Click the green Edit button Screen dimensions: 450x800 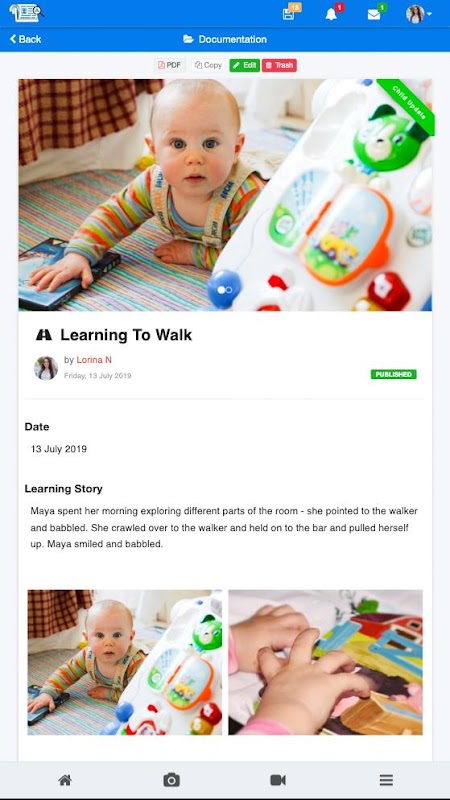click(244, 65)
